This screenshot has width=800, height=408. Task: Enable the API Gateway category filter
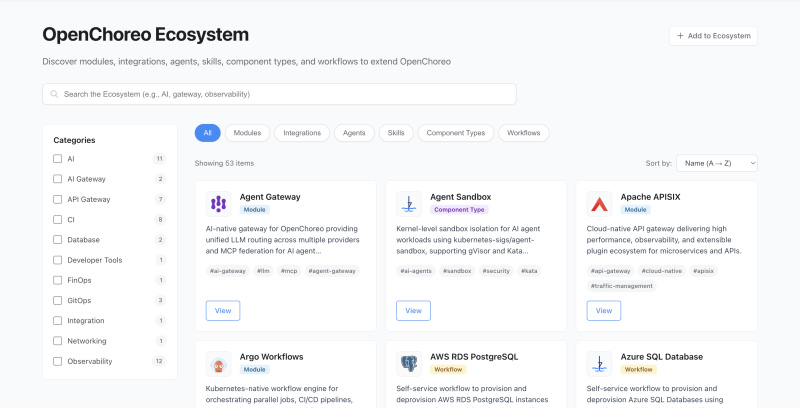coord(58,199)
